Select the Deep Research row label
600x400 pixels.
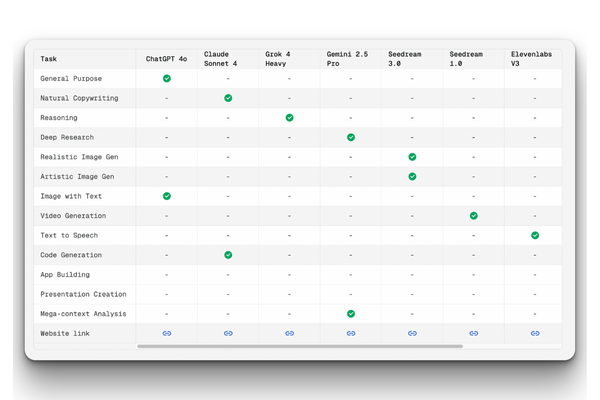click(x=67, y=137)
